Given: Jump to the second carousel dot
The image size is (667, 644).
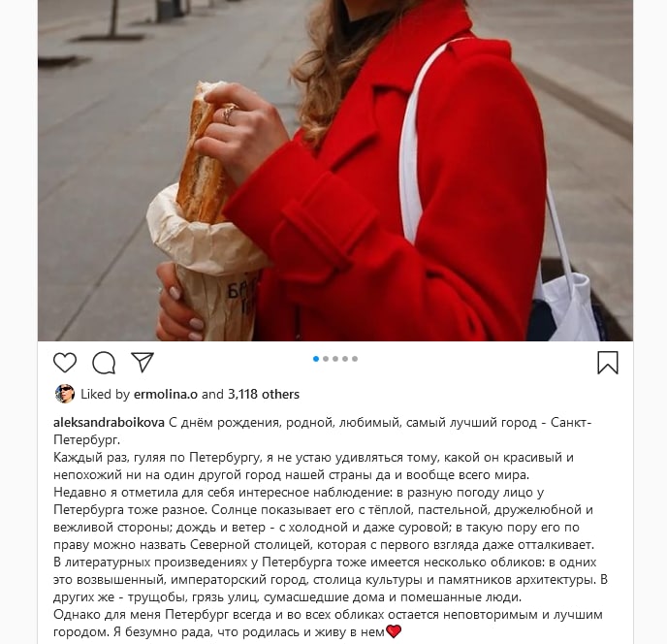Looking at the screenshot, I should 326,359.
